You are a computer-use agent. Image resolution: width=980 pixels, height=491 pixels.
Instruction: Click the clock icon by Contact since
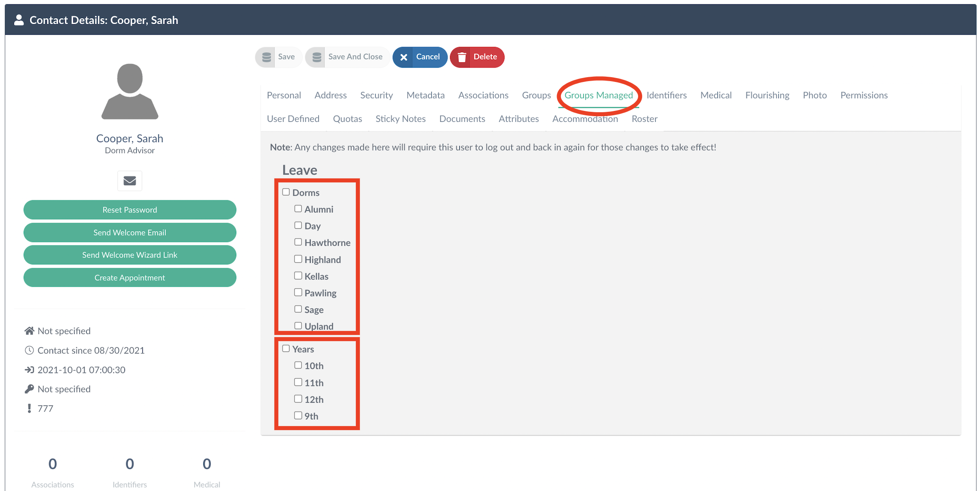click(x=29, y=350)
